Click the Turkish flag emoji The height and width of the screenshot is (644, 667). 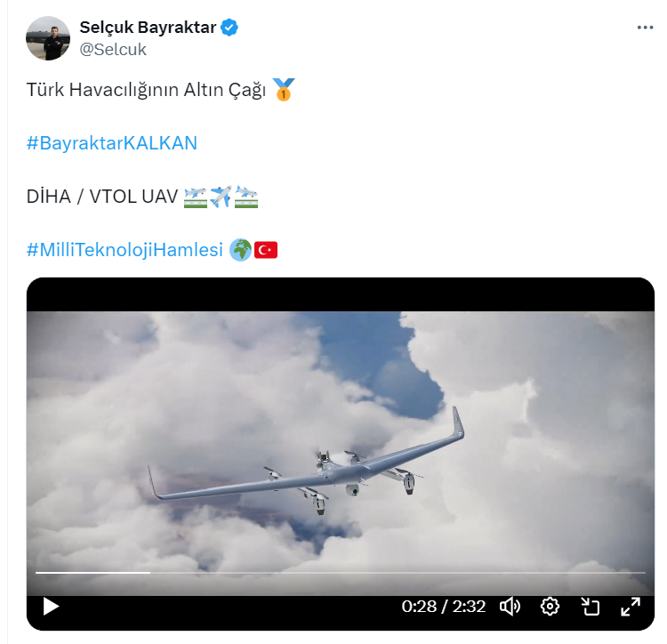[266, 250]
